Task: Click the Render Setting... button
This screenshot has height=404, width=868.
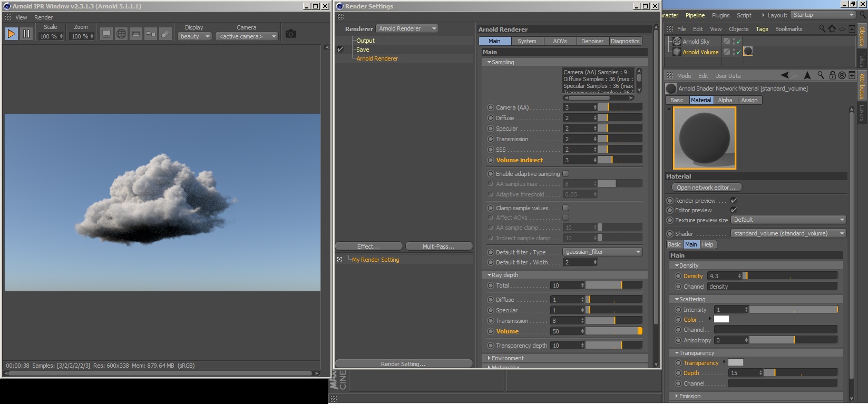Action: point(403,364)
